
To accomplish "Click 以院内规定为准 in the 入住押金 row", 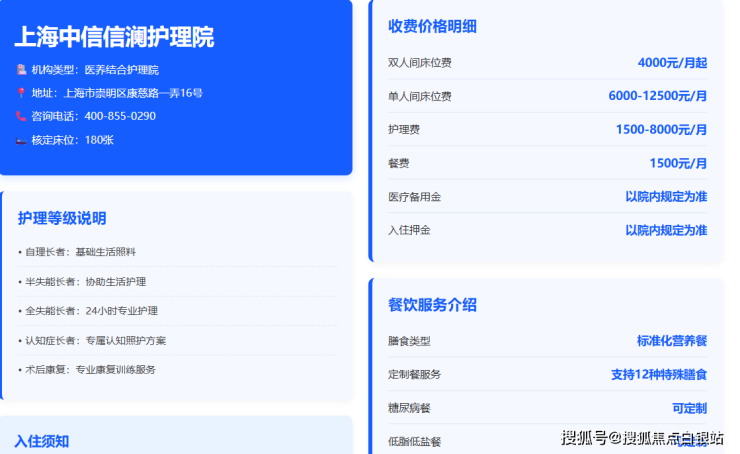I will pos(666,230).
